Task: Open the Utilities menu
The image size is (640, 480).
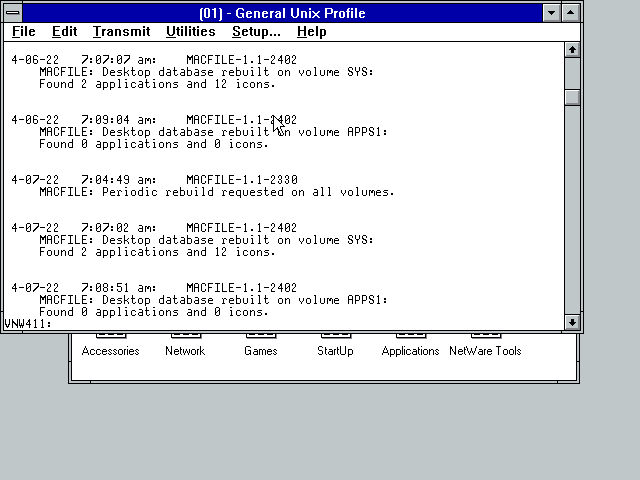Action: [x=191, y=31]
